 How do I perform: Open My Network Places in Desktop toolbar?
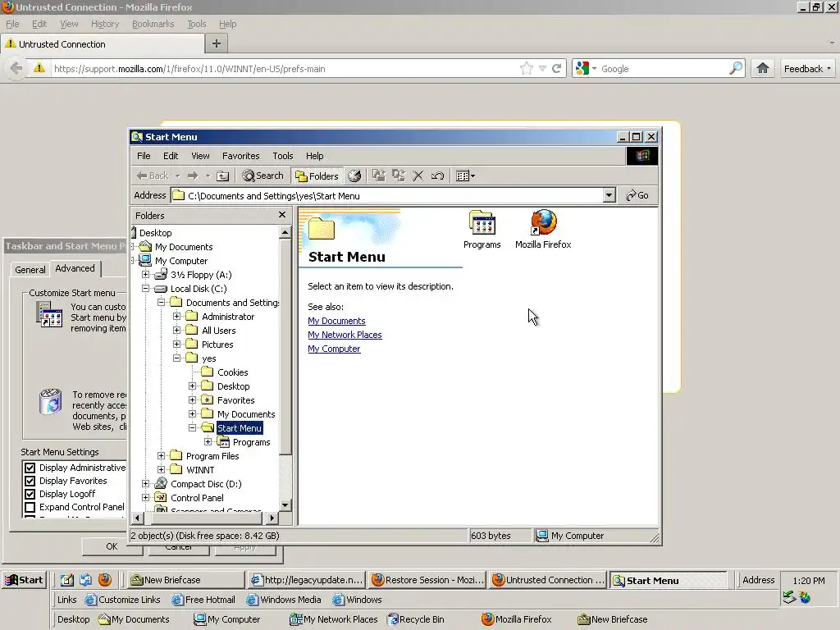coord(333,619)
